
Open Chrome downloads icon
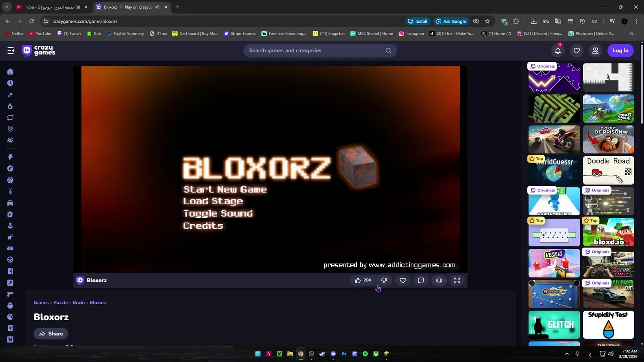coord(534,21)
